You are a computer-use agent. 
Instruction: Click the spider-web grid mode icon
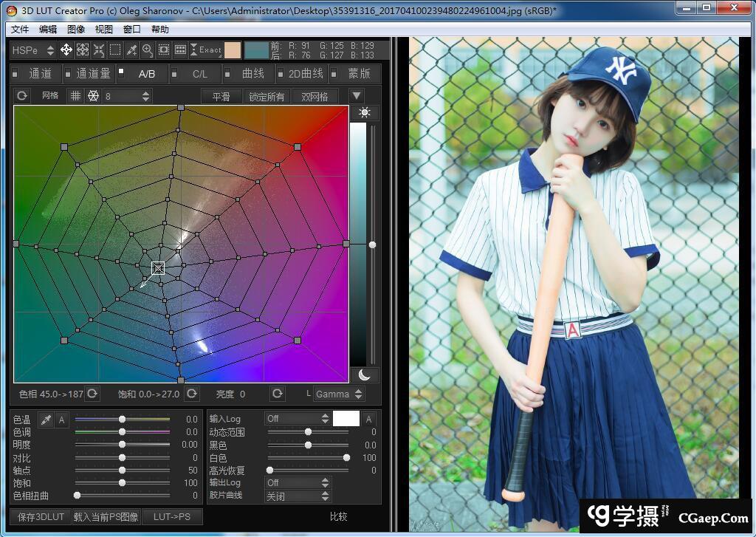pyautogui.click(x=92, y=95)
